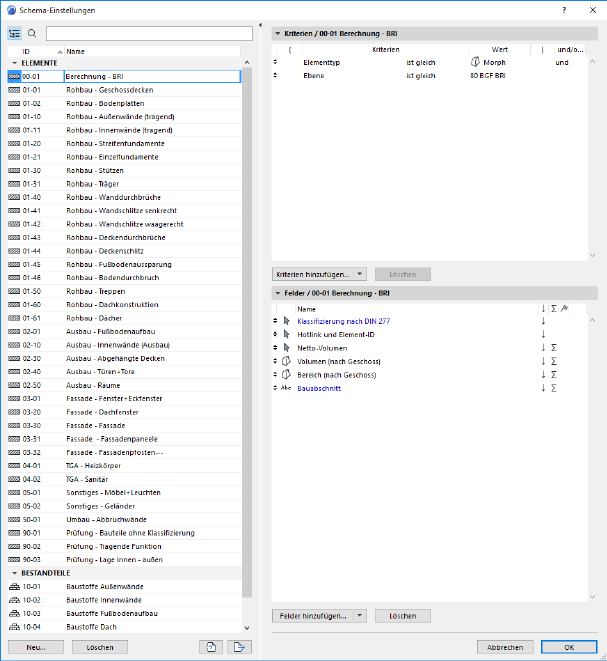Toggle sum for Volumen (nach Geschoss)
Viewport: 607px width, 661px height.
coord(554,361)
